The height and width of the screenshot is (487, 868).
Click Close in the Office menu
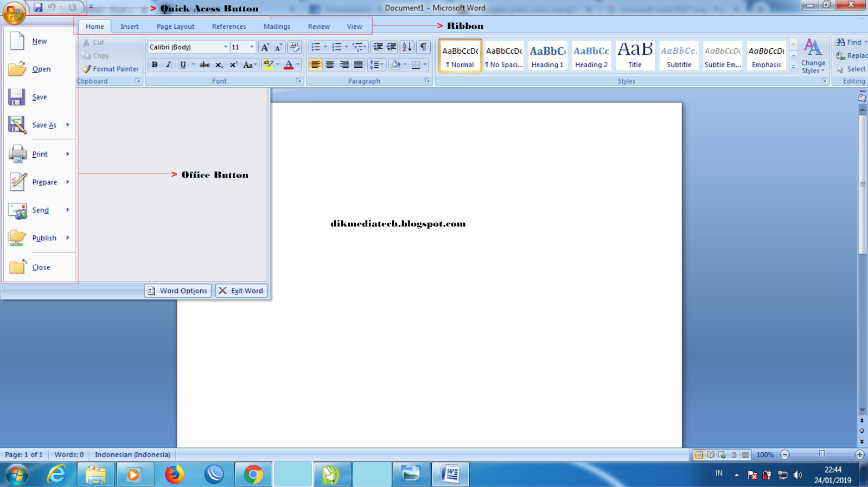tap(40, 267)
